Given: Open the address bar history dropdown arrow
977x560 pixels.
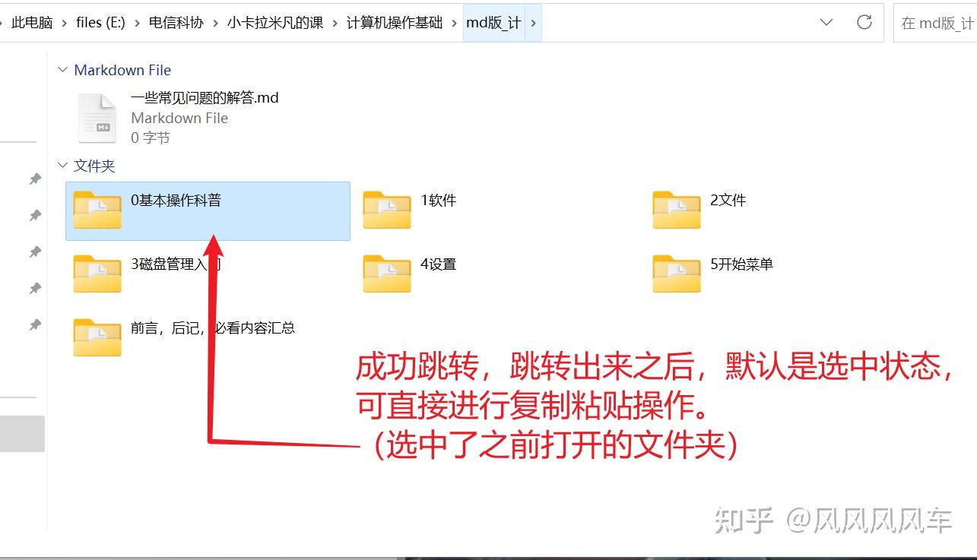Looking at the screenshot, I should click(x=826, y=22).
